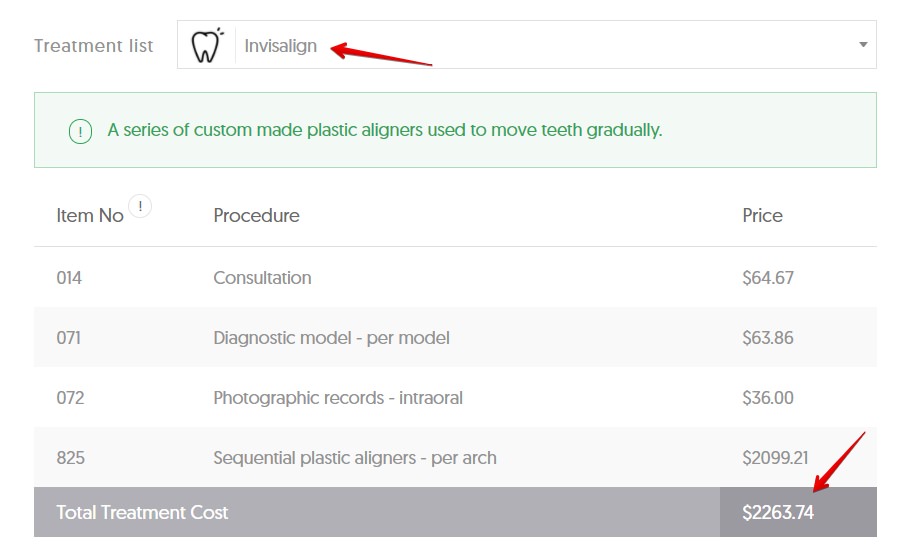Click the tooth icon in treatment selector
Viewport: 898px width, 559px height.
(x=206, y=46)
